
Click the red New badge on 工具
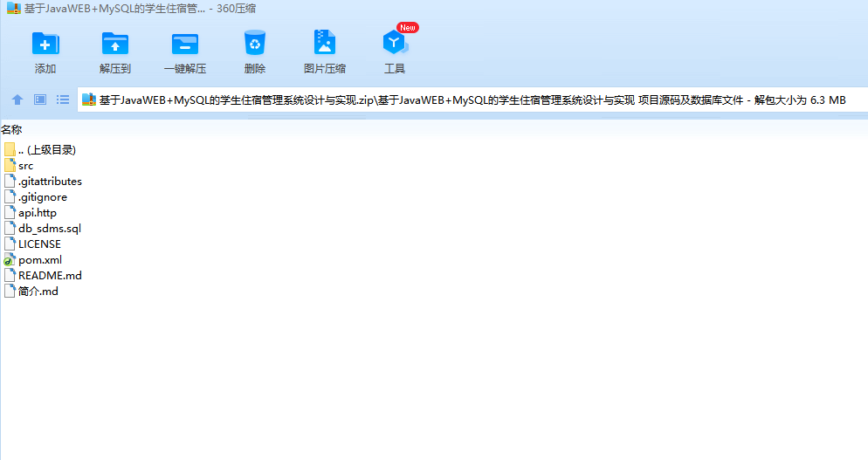pos(408,28)
